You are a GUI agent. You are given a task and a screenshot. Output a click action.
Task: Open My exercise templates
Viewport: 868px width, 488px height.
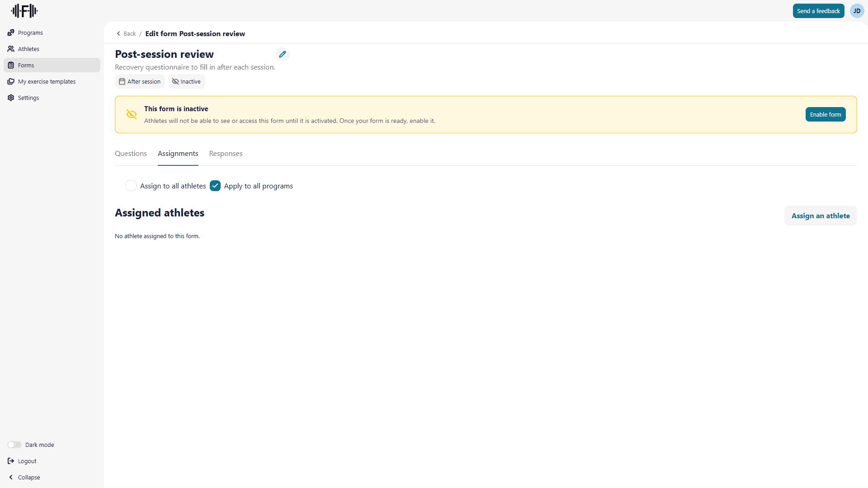pyautogui.click(x=47, y=81)
